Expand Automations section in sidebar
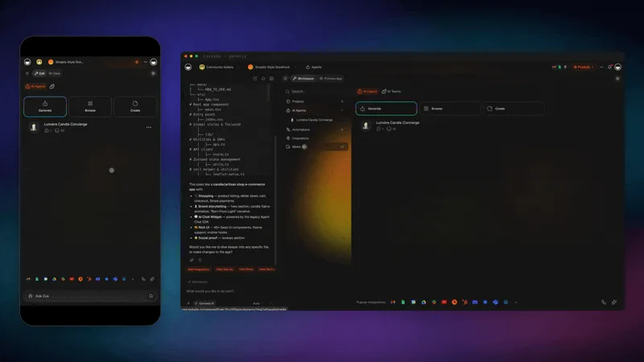The image size is (644, 362). [x=315, y=130]
